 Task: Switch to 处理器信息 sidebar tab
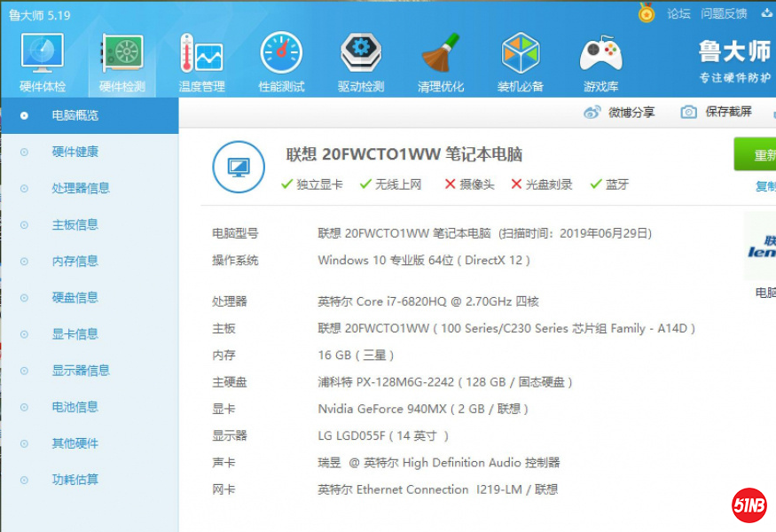click(81, 188)
